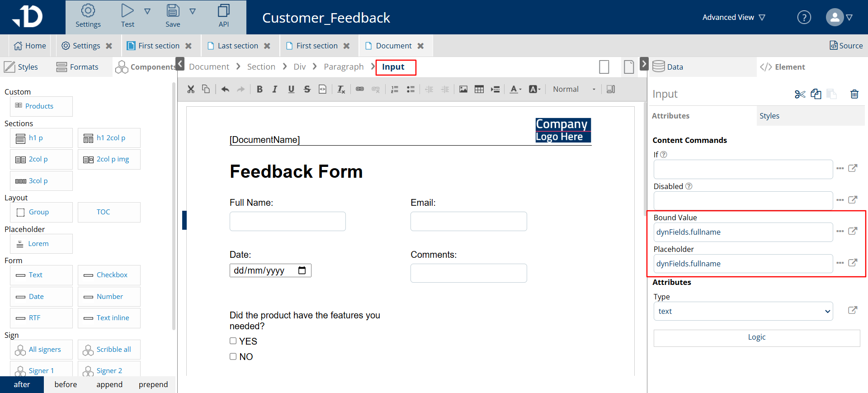The height and width of the screenshot is (393, 868).
Task: Open the Normal paragraph format dropdown
Action: coord(574,90)
